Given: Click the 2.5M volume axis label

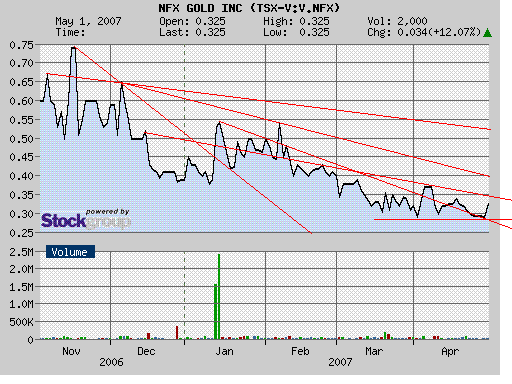Looking at the screenshot, I should (x=22, y=252).
